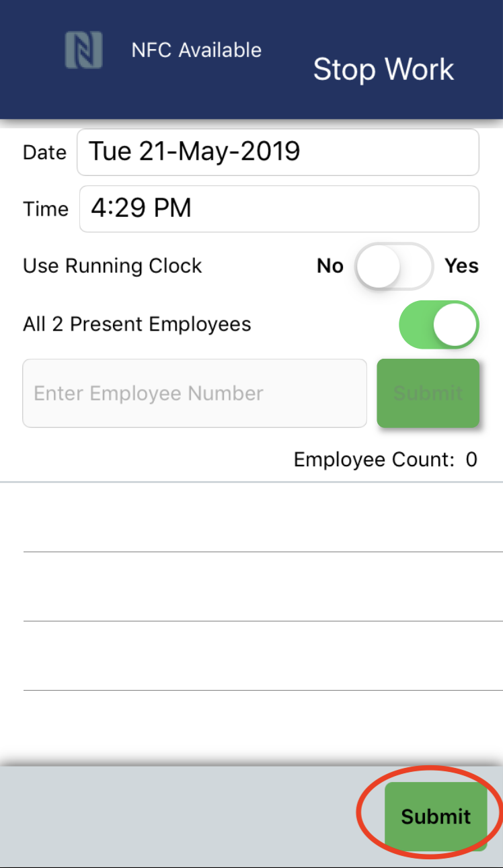Open the Date picker field
503x868 pixels.
coord(278,153)
